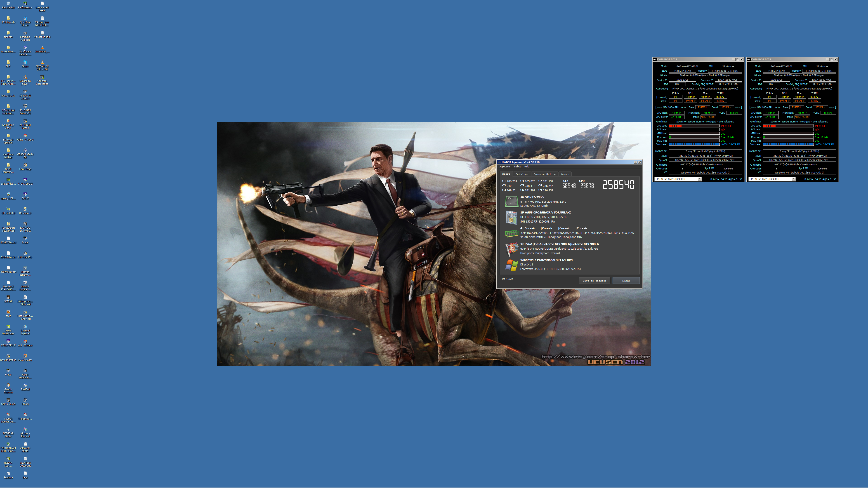Open the NETGEAR Genie shortcut
This screenshot has width=868, height=488.
pyautogui.click(x=8, y=433)
